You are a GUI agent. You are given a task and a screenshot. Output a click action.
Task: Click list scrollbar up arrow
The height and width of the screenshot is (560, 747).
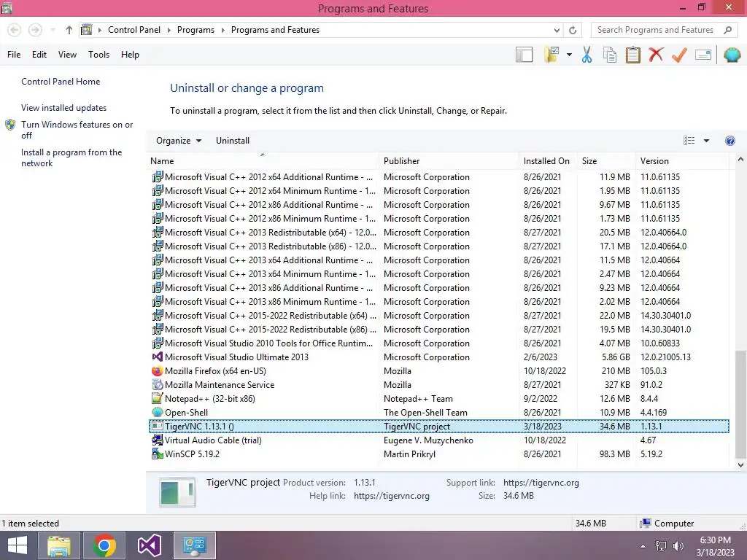tap(740, 160)
